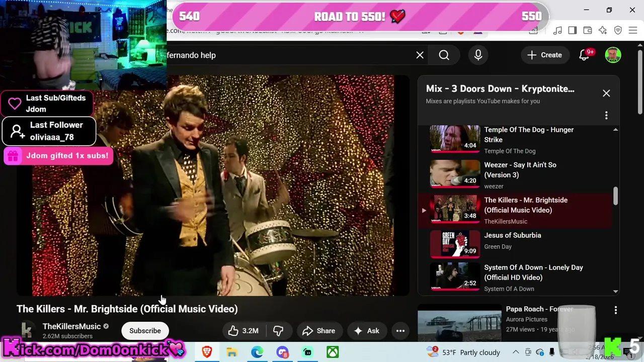The width and height of the screenshot is (644, 362).
Task: Click the Ask button below the video
Action: (367, 331)
